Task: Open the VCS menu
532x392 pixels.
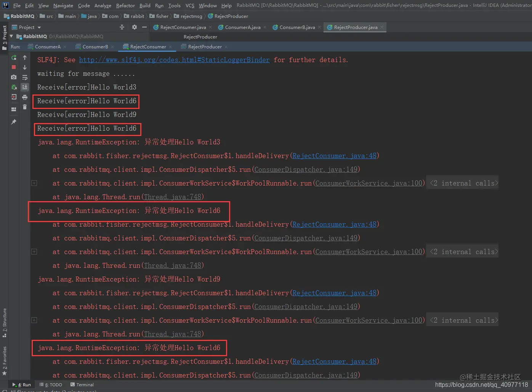Action: [190, 5]
